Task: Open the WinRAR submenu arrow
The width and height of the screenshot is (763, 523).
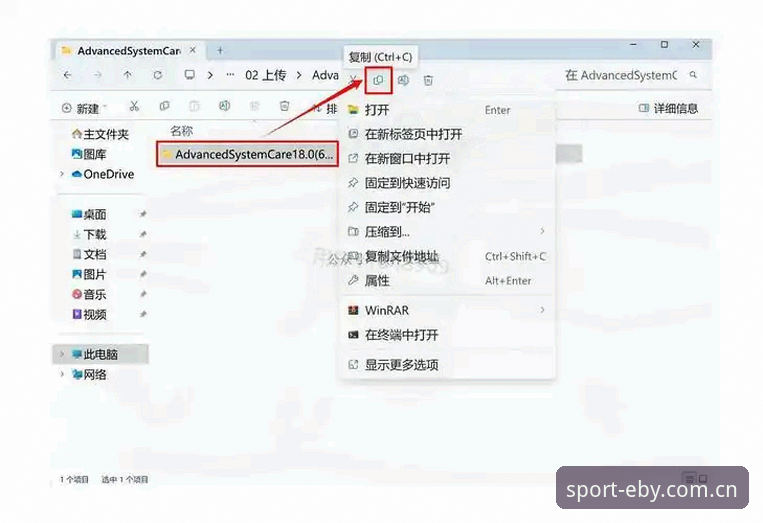Action: coord(542,309)
